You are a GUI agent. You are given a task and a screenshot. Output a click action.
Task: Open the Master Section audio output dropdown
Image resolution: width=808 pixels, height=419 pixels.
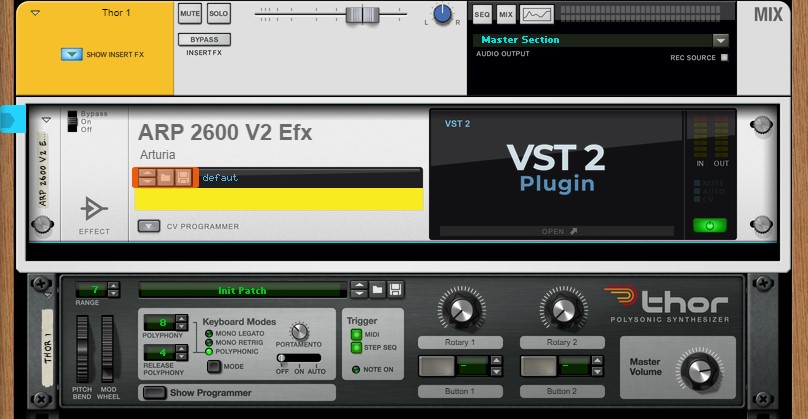tap(720, 40)
